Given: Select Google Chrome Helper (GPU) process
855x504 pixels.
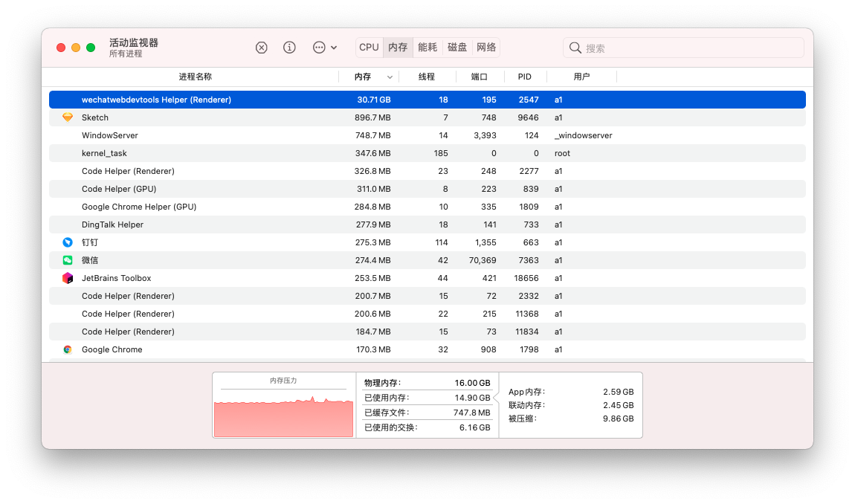Looking at the screenshot, I should (427, 207).
